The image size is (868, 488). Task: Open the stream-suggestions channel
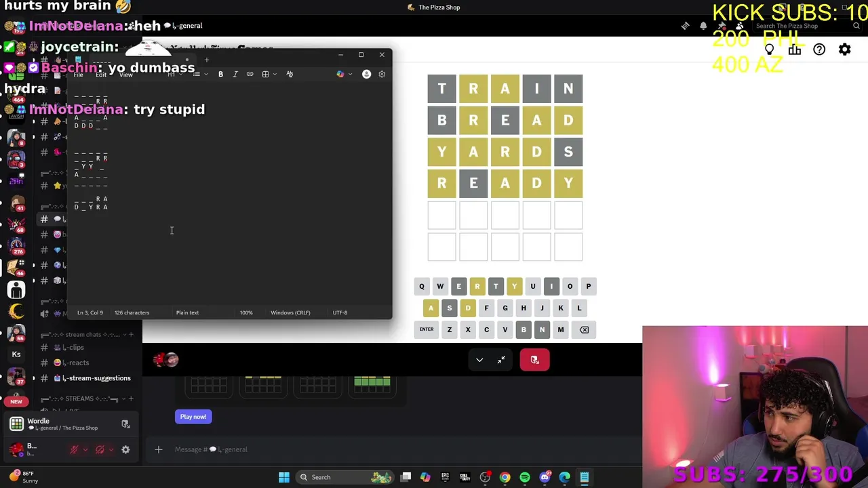pyautogui.click(x=87, y=378)
